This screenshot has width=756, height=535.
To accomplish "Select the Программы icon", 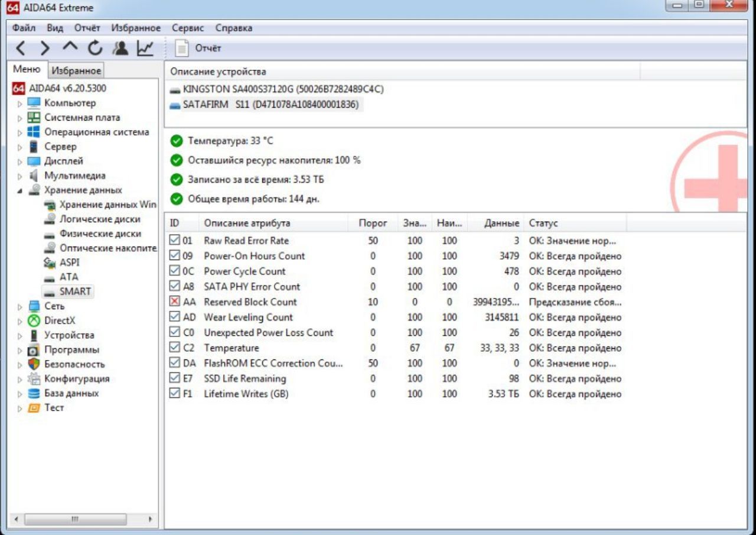I will [34, 350].
